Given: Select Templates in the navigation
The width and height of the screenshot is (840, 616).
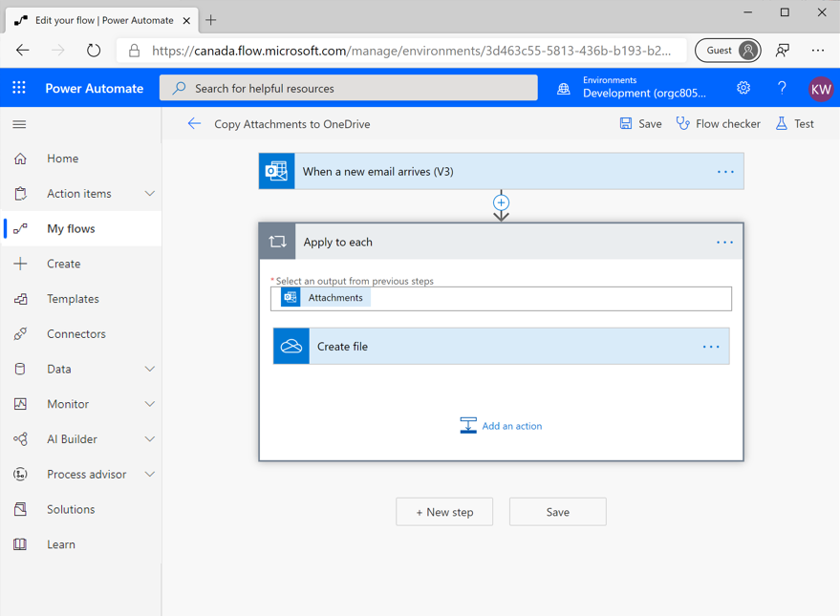Looking at the screenshot, I should coord(73,299).
